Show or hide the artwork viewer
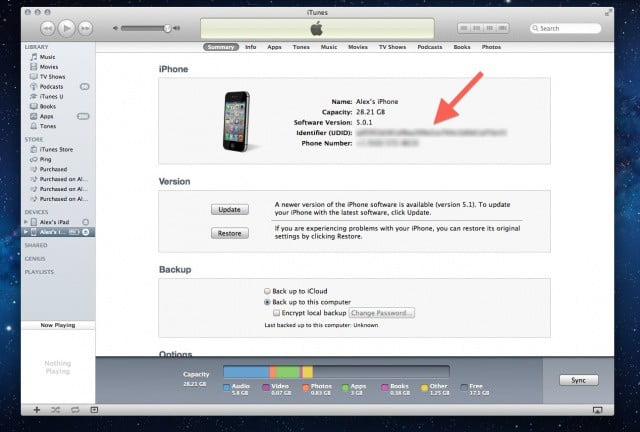This screenshot has width=640, height=432. pos(94,410)
